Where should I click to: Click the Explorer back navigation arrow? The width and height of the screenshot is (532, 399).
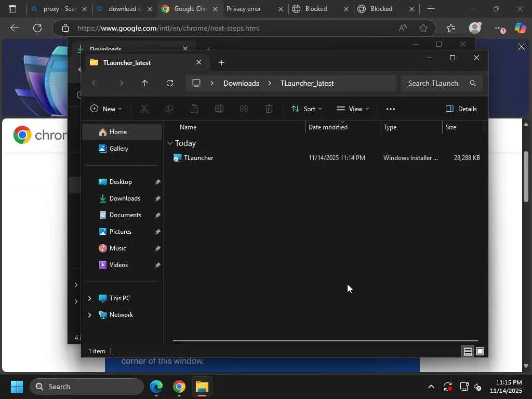click(x=96, y=83)
